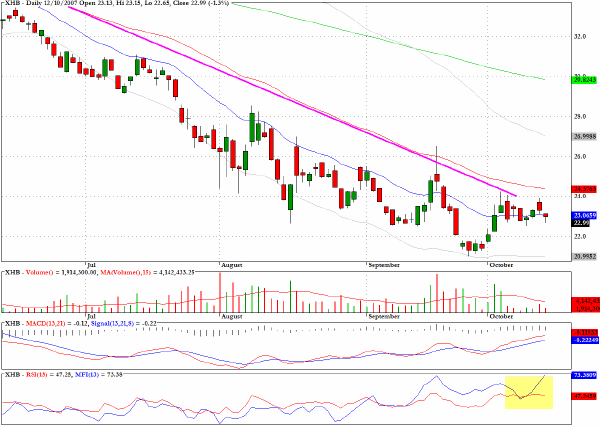Click the September label under volume panel
This screenshot has height=428, width=600.
(384, 316)
